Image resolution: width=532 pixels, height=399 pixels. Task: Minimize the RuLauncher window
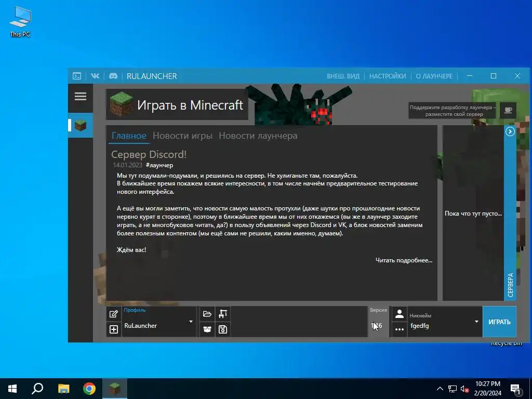(x=470, y=76)
